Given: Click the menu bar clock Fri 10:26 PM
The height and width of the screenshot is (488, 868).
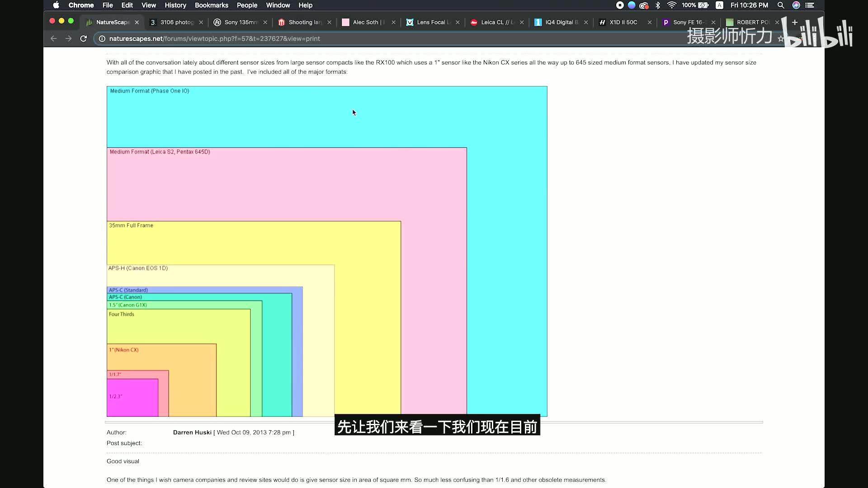Looking at the screenshot, I should [x=749, y=5].
